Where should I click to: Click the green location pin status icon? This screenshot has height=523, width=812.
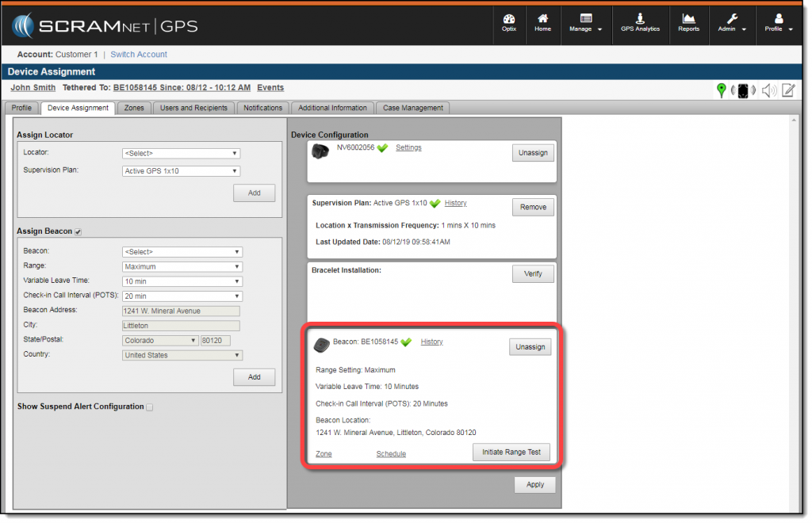coord(721,90)
